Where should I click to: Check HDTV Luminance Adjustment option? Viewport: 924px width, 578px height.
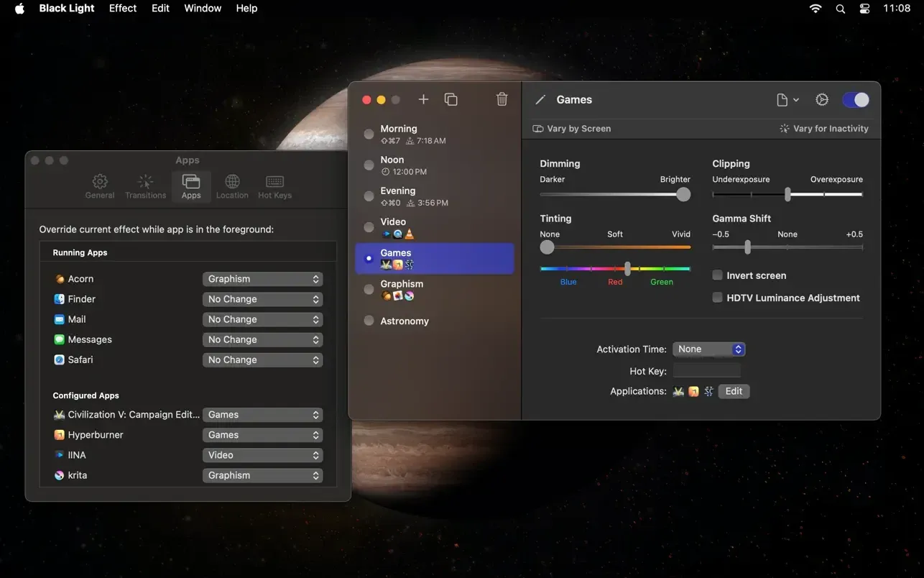coord(717,298)
